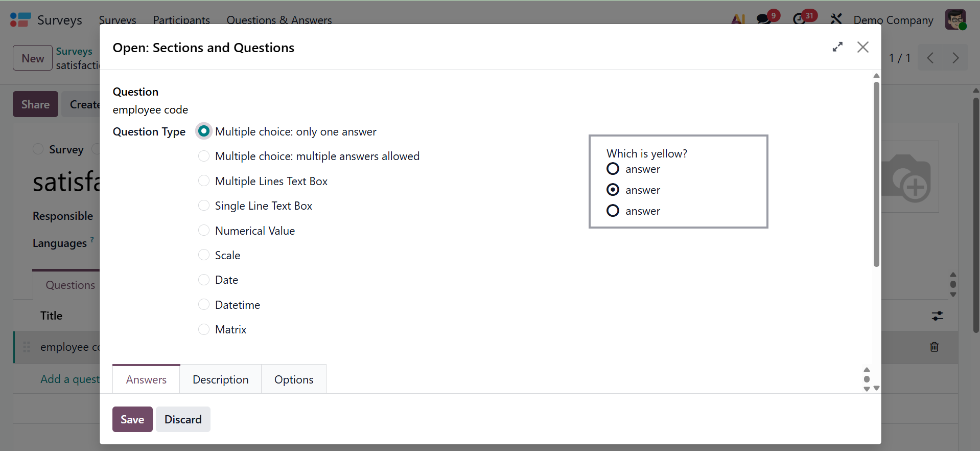Click the Surveys app logo icon
This screenshot has width=980, height=451.
click(20, 20)
